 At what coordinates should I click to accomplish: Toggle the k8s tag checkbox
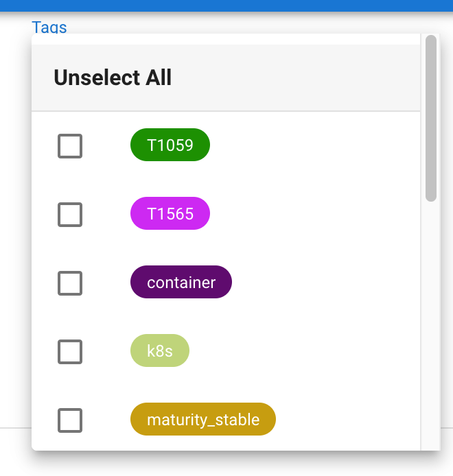70,352
